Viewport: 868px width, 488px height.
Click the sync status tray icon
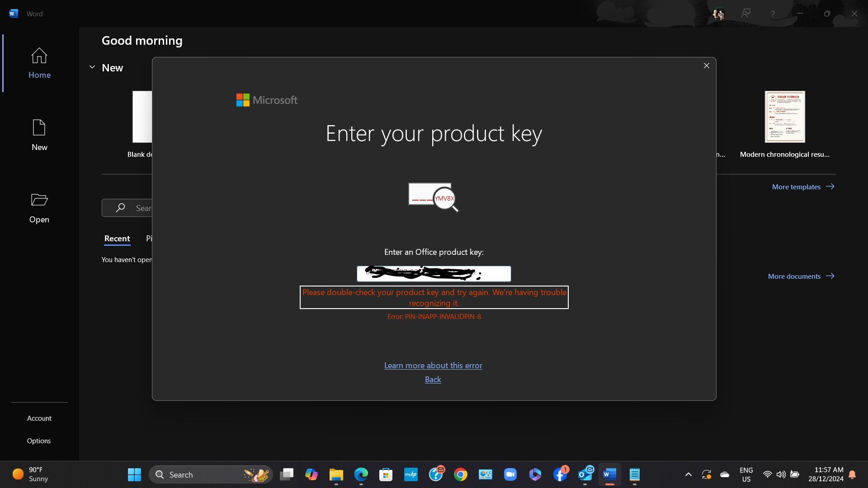pyautogui.click(x=706, y=475)
